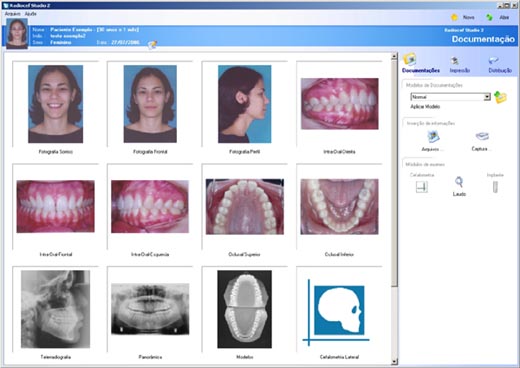
Task: Click the Panorâmica caption text
Action: [x=150, y=357]
